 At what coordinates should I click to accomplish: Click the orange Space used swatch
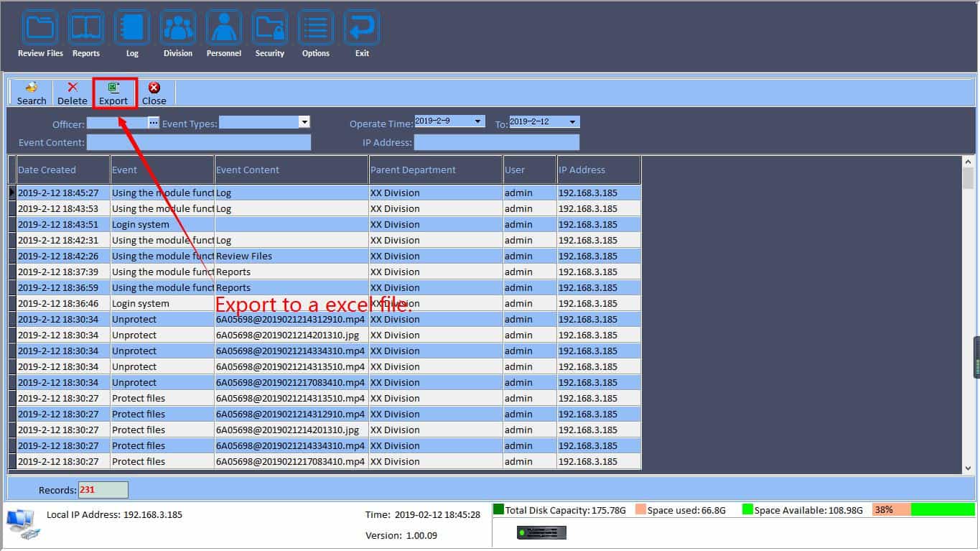click(x=640, y=509)
